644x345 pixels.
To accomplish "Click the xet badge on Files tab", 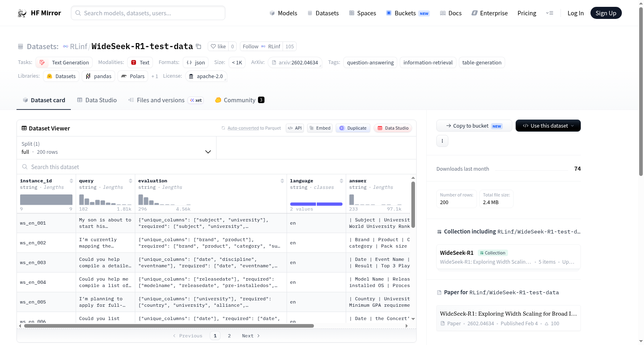I will pos(196,100).
